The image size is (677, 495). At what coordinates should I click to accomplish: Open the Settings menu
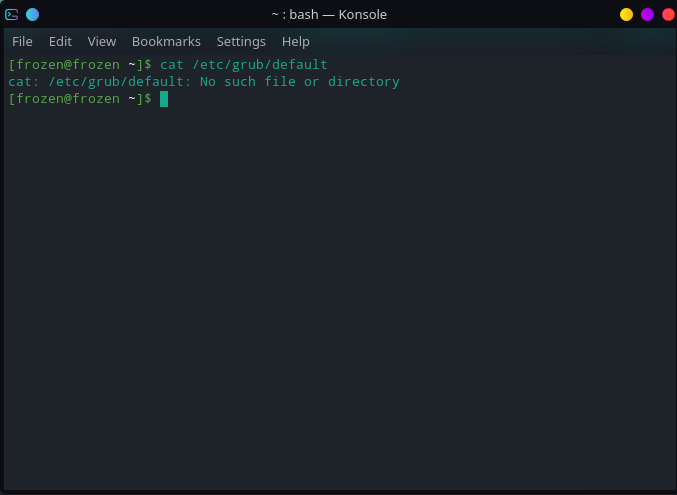coord(241,41)
